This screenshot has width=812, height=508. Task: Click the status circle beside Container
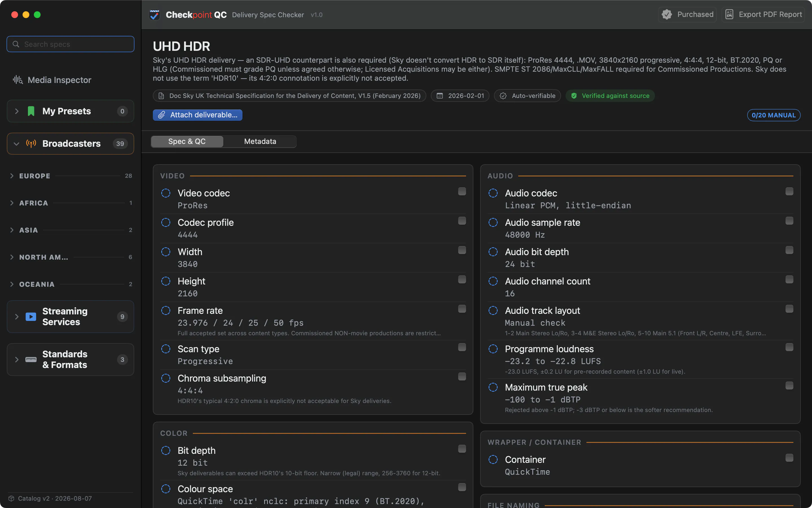(x=493, y=460)
